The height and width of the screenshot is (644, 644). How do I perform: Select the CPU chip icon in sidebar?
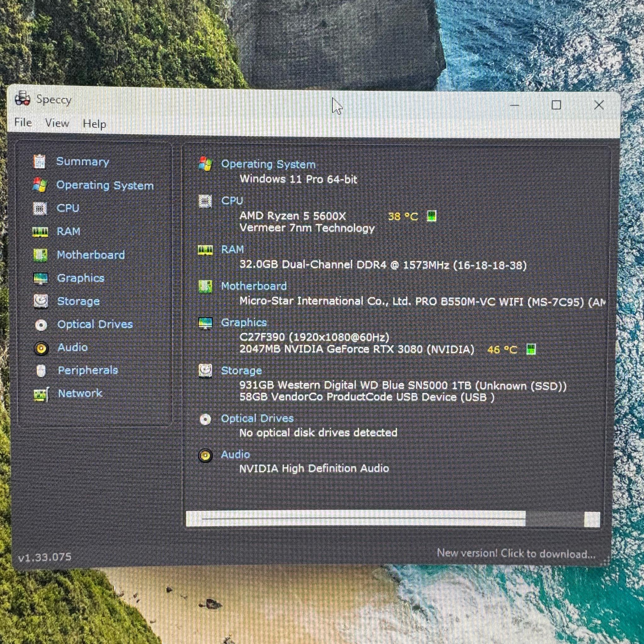pos(40,208)
